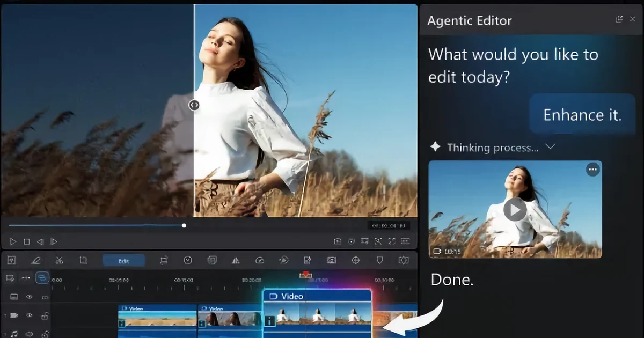Click the mirror flip triangles icon
Image resolution: width=644 pixels, height=338 pixels.
(236, 261)
